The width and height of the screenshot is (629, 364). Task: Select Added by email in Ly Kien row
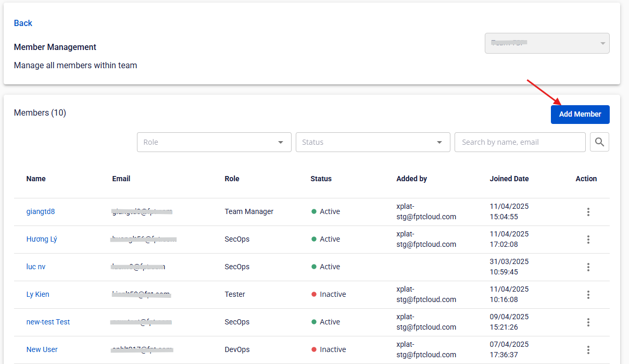coord(426,294)
